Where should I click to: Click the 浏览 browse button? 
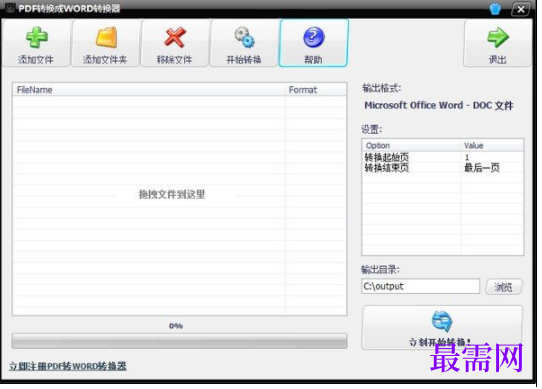click(504, 287)
